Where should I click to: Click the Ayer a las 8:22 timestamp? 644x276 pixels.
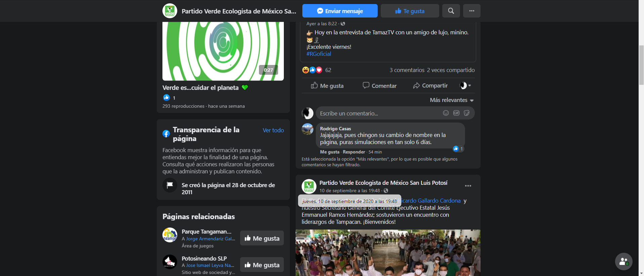click(321, 24)
